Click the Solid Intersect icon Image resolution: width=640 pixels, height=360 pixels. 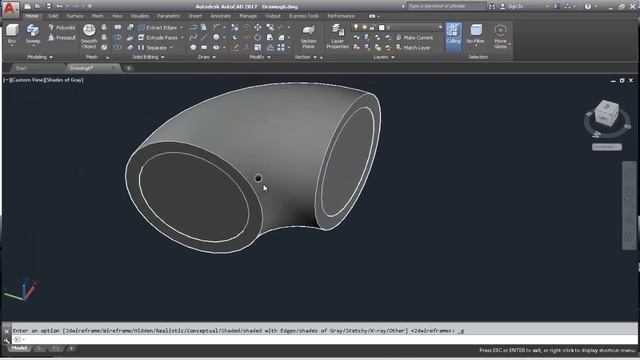pyautogui.click(x=118, y=47)
